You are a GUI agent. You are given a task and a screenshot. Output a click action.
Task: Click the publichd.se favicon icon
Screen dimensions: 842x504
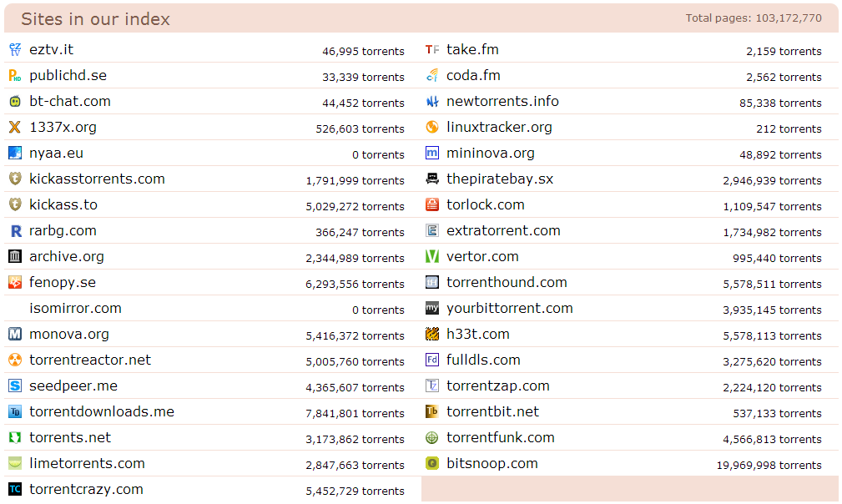tap(15, 75)
